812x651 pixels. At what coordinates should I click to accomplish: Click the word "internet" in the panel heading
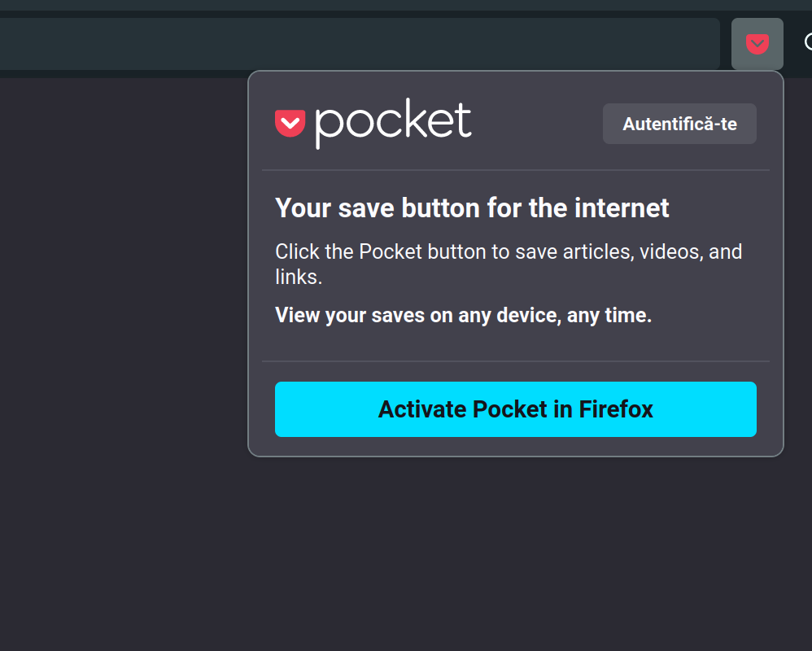(x=622, y=208)
